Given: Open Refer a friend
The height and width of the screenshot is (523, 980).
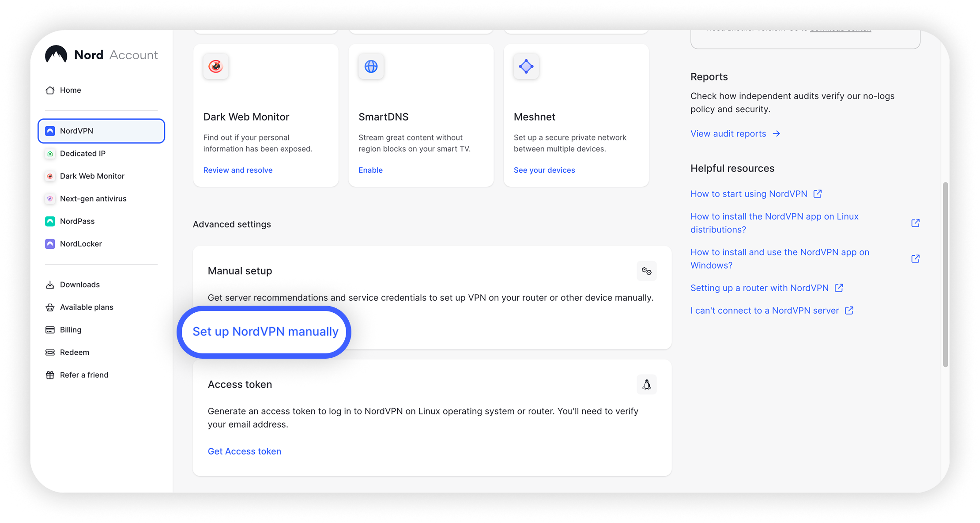Looking at the screenshot, I should 77,375.
